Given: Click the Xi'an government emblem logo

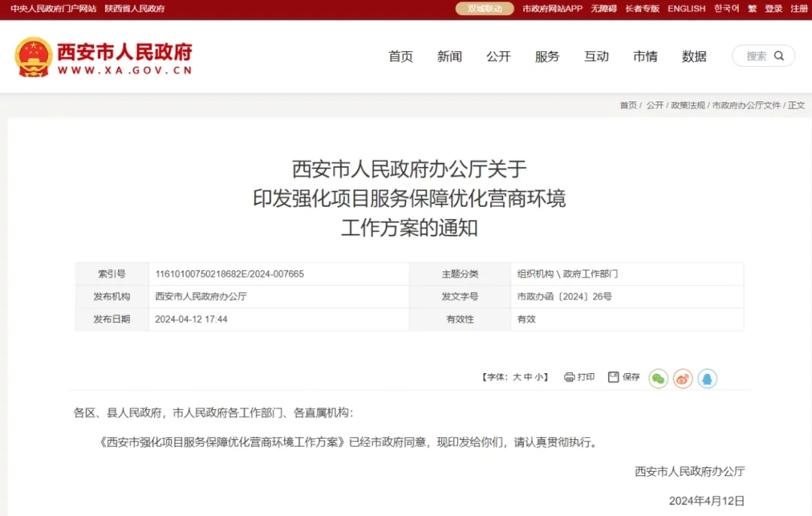Looking at the screenshot, I should point(33,57).
